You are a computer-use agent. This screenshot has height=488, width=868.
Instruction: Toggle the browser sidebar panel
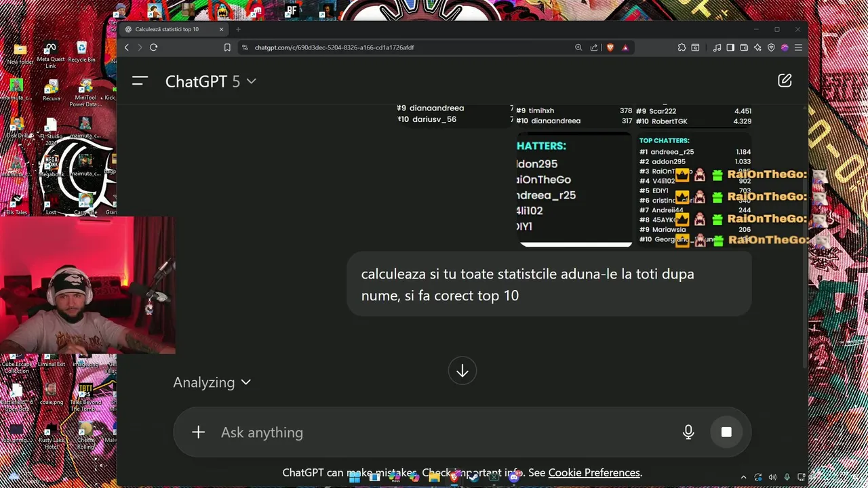tap(730, 47)
